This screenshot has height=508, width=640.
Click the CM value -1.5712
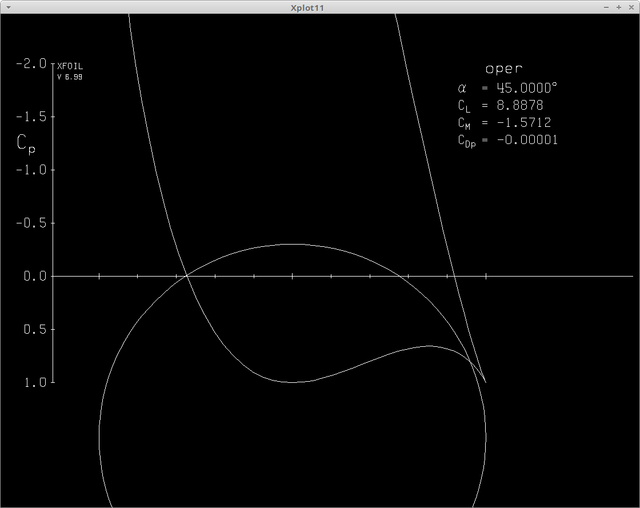point(524,122)
